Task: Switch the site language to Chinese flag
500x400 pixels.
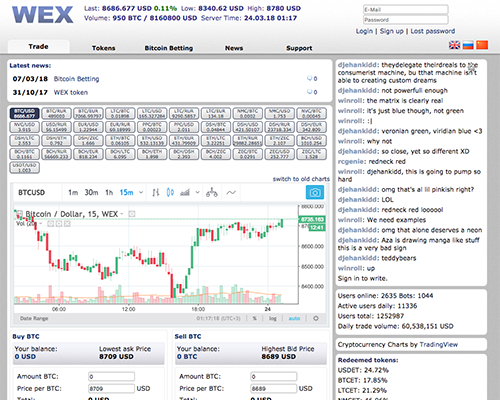Action: pos(482,45)
